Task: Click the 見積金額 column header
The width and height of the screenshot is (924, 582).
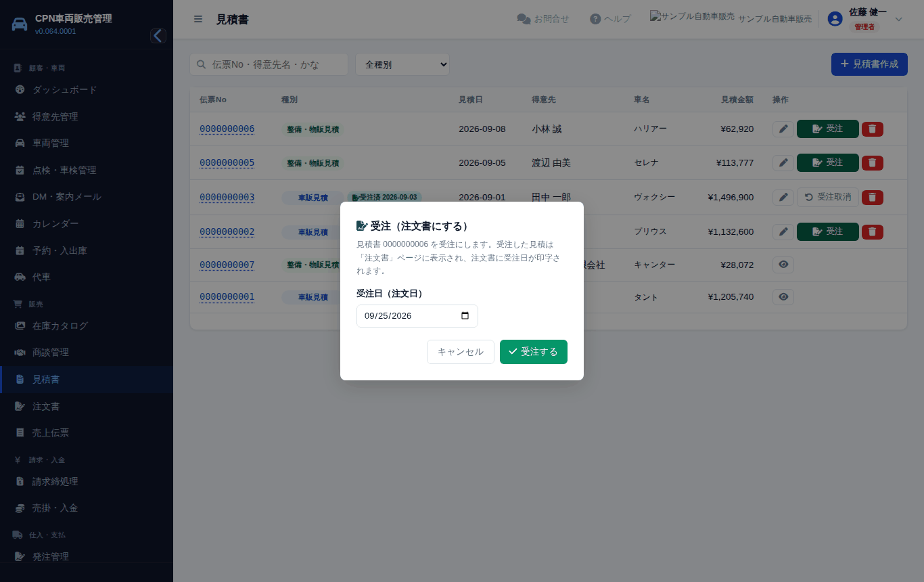Action: pos(737,99)
